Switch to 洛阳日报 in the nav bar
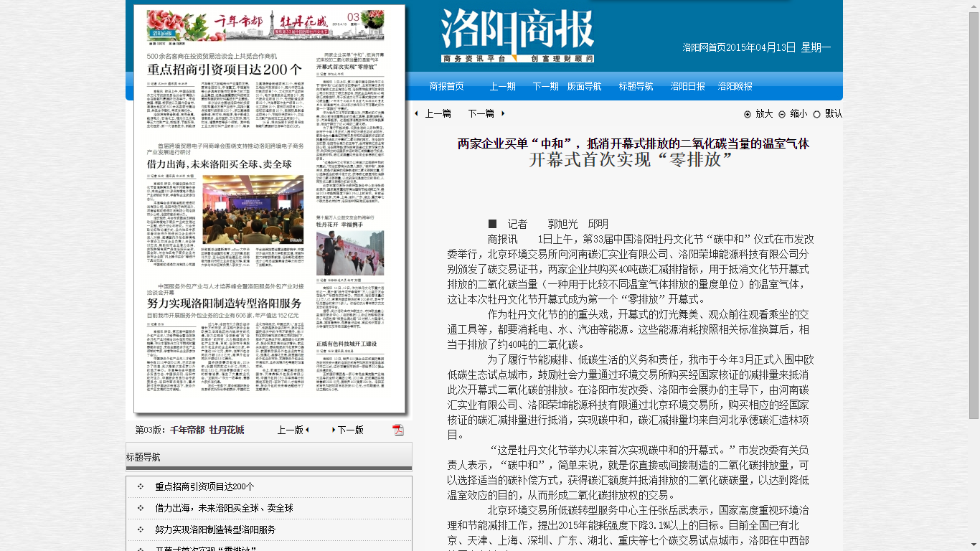This screenshot has width=980, height=551. 688,86
